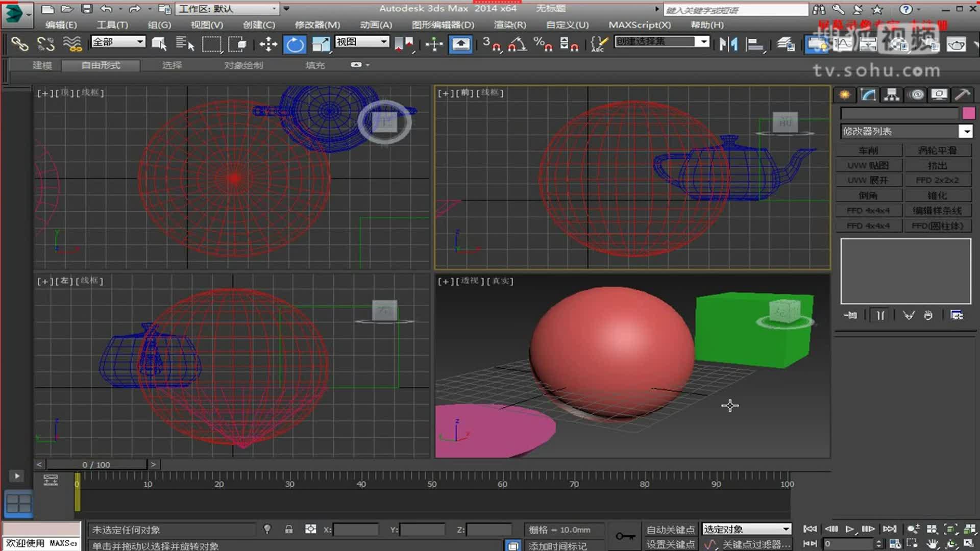Click the object color swatch in modify panel
This screenshot has height=551, width=980.
969,113
